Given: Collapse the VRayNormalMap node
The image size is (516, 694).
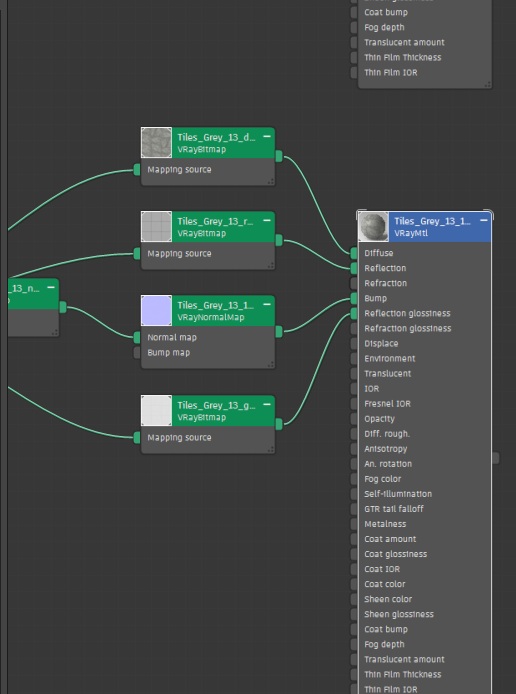Looking at the screenshot, I should (x=267, y=305).
